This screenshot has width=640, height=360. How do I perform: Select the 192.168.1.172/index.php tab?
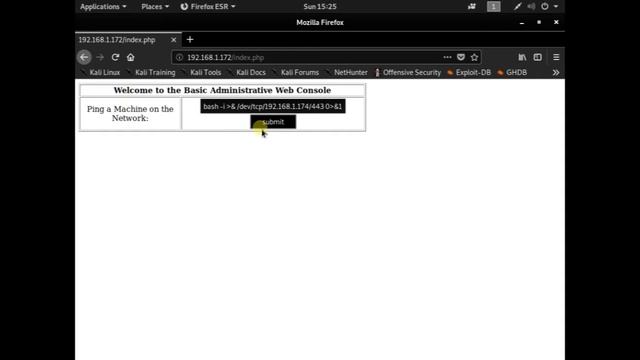pyautogui.click(x=128, y=40)
